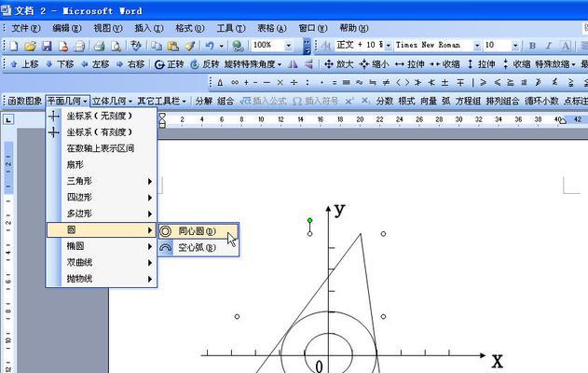Click the green rotation handle of shape
The image size is (588, 373).
pyautogui.click(x=309, y=220)
